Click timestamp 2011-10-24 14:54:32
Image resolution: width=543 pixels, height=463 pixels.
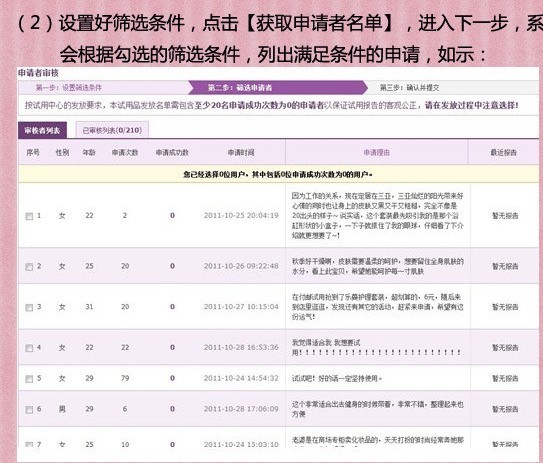[241, 378]
